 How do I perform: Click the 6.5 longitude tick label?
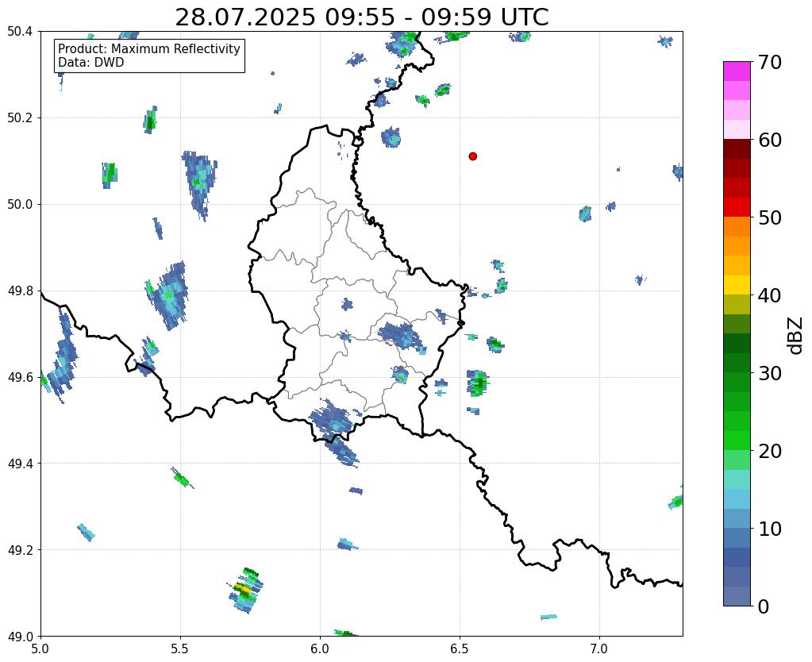460,649
